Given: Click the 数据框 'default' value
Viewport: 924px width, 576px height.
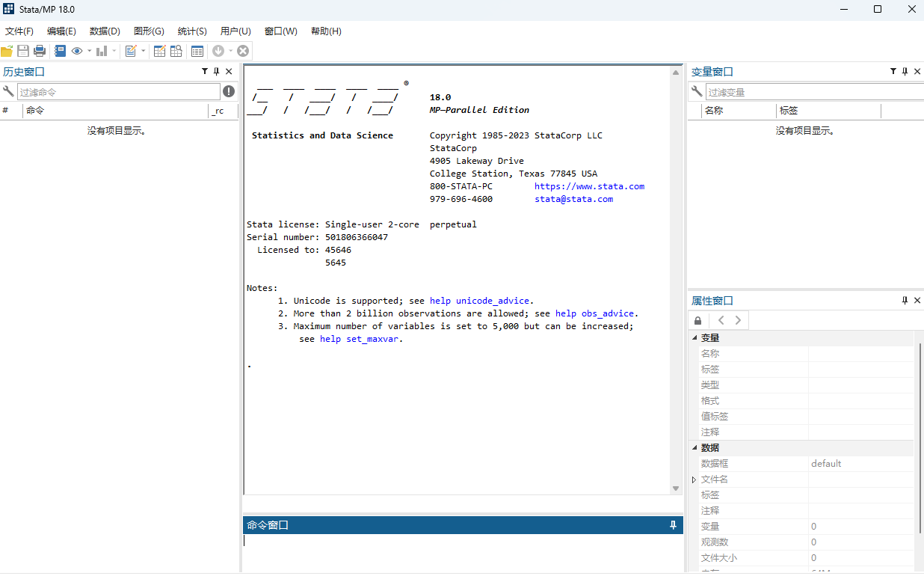Looking at the screenshot, I should tap(826, 464).
